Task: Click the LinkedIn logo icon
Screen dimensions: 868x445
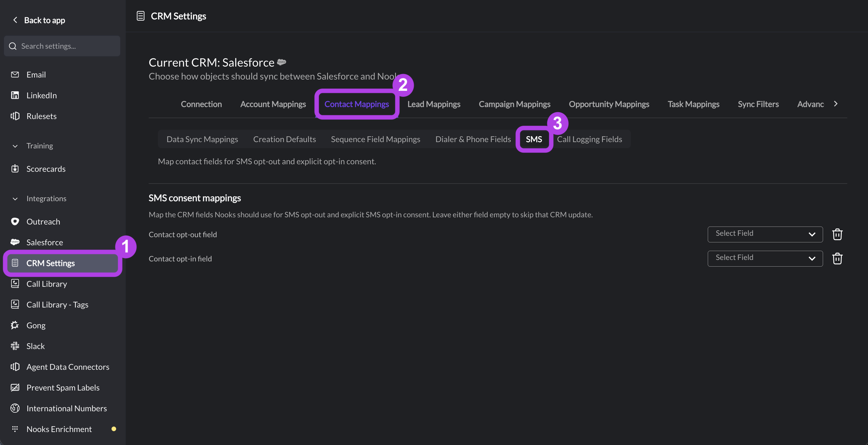Action: 15,95
